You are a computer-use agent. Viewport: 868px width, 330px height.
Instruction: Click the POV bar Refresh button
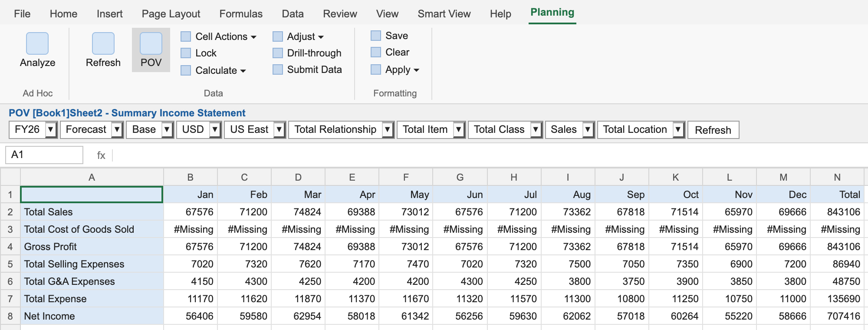pos(713,130)
